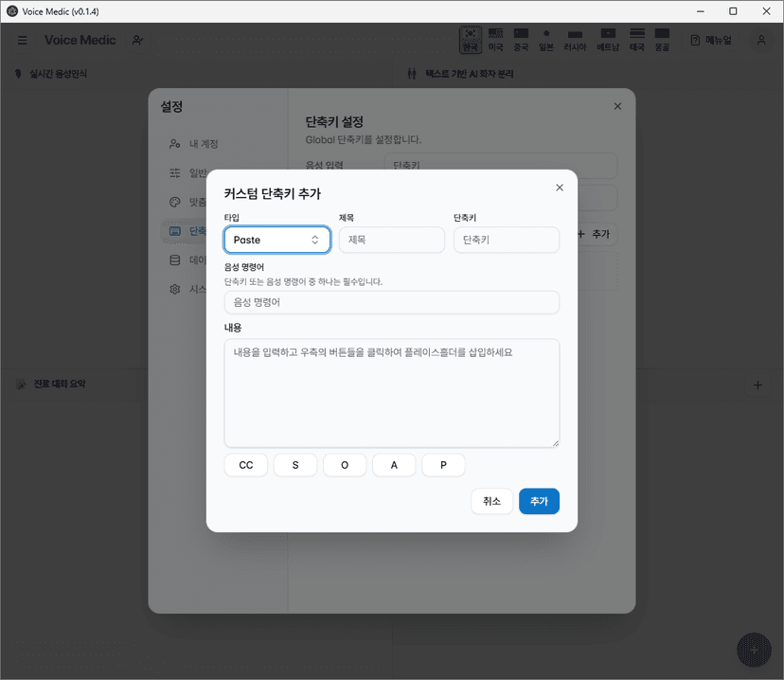This screenshot has width=784, height=680.
Task: Open the hamburger menu beside Voice Medic
Action: tap(21, 40)
